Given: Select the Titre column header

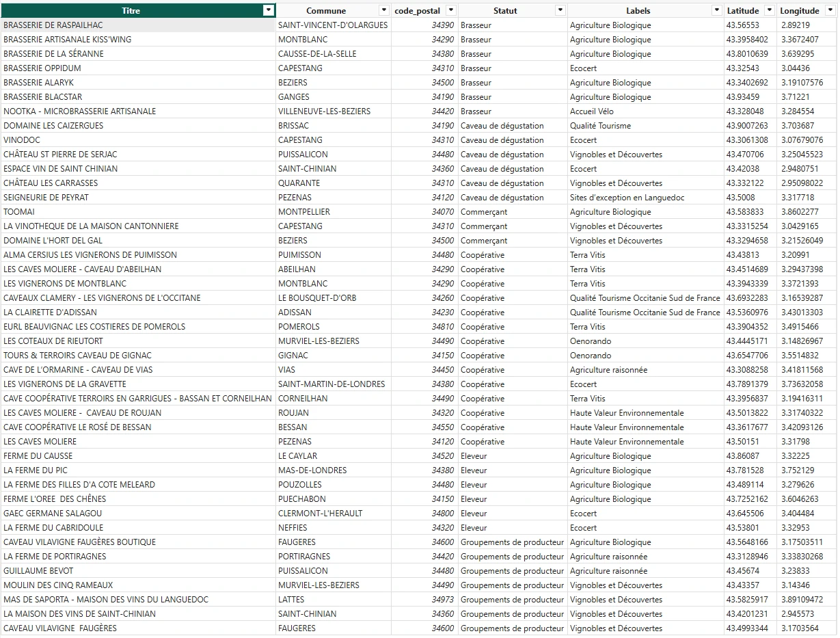Looking at the screenshot, I should coord(131,10).
